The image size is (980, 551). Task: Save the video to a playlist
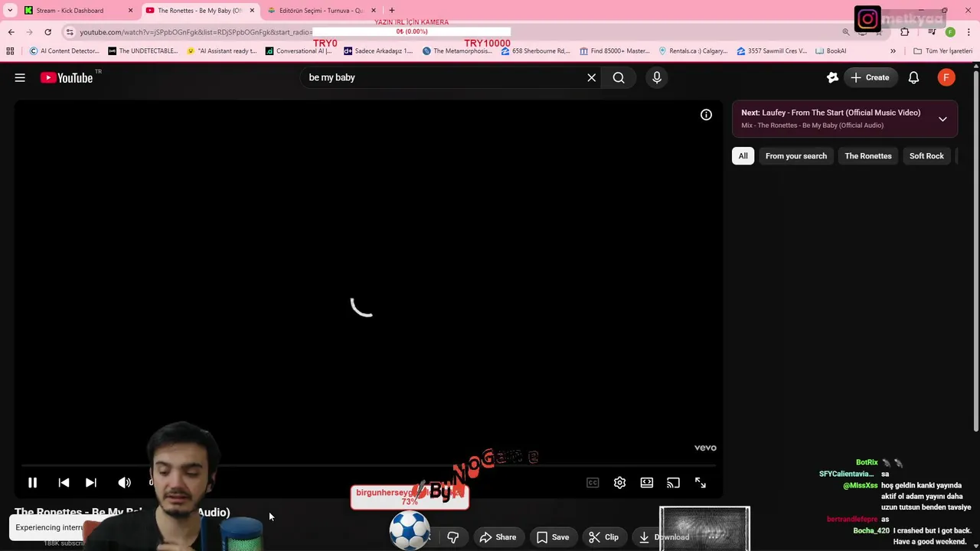(553, 537)
